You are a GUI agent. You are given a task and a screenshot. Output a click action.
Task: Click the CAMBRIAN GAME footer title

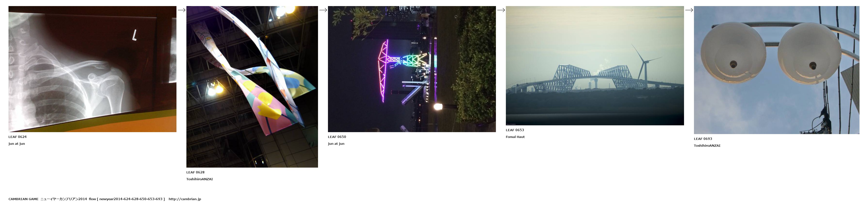click(24, 199)
